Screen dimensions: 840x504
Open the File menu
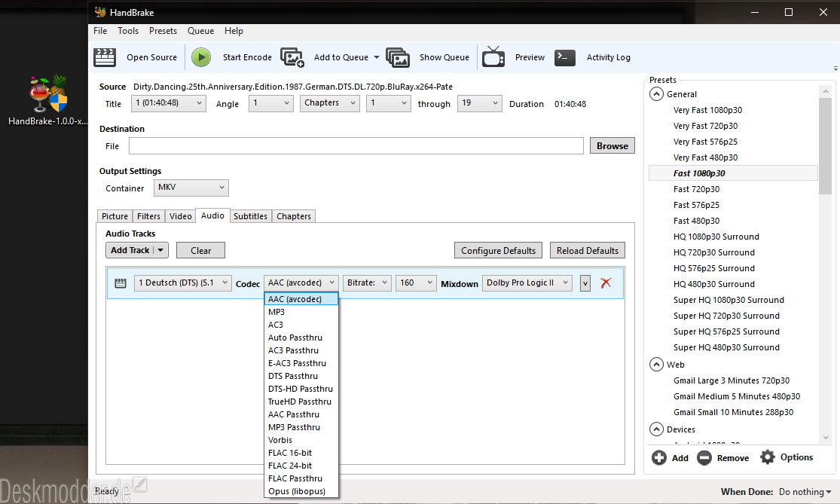click(x=100, y=31)
